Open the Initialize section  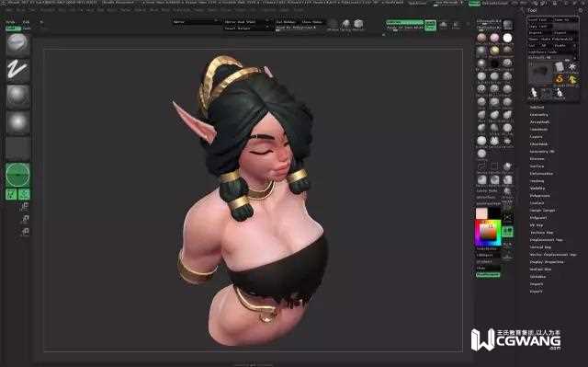tap(538, 277)
